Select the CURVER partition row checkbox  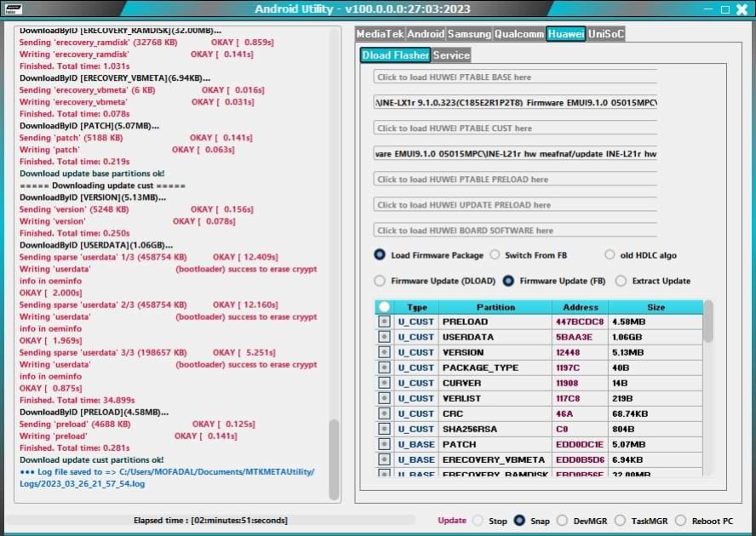(385, 383)
